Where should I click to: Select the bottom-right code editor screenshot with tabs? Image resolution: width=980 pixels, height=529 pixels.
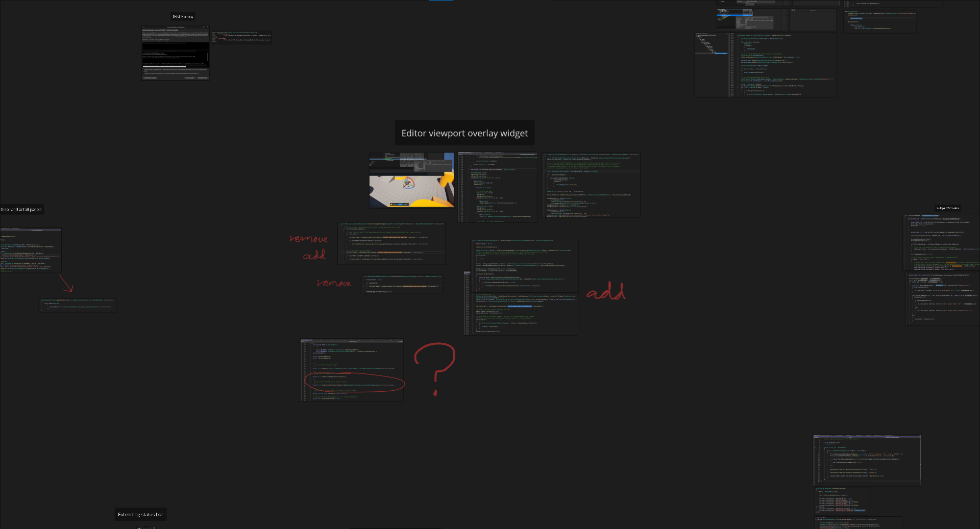(867, 460)
